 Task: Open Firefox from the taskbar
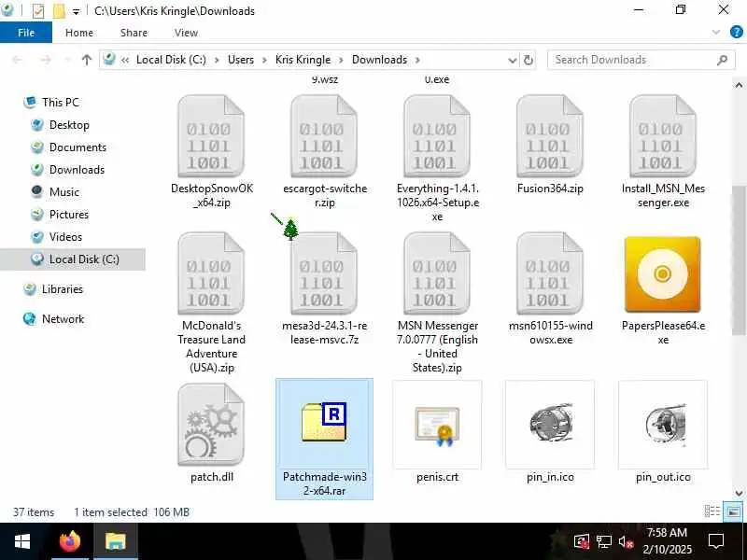[70, 541]
